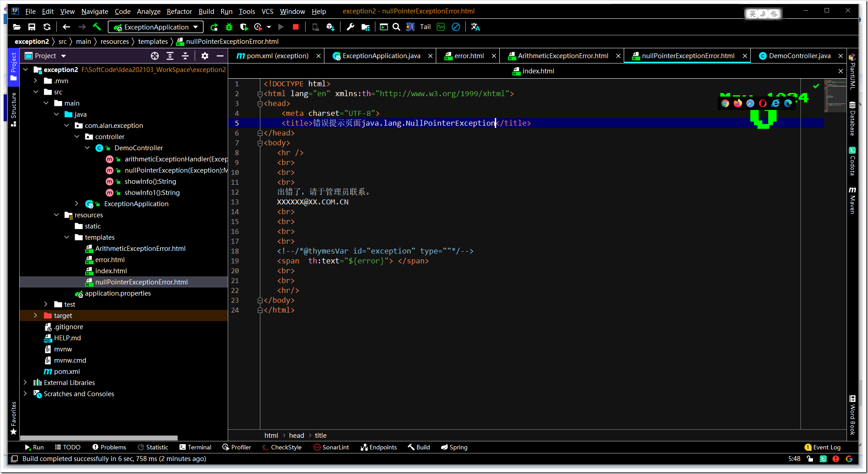Start debugging with the green bug icon

[229, 27]
